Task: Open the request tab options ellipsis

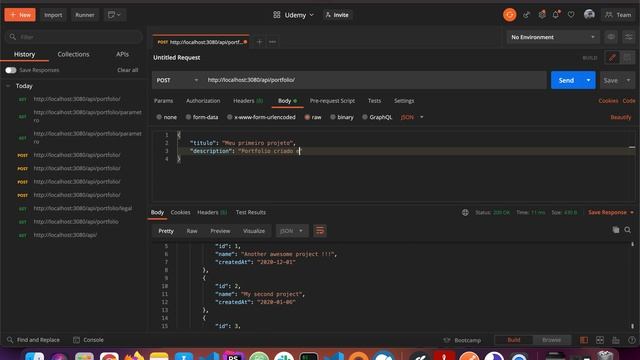Action: (272, 42)
